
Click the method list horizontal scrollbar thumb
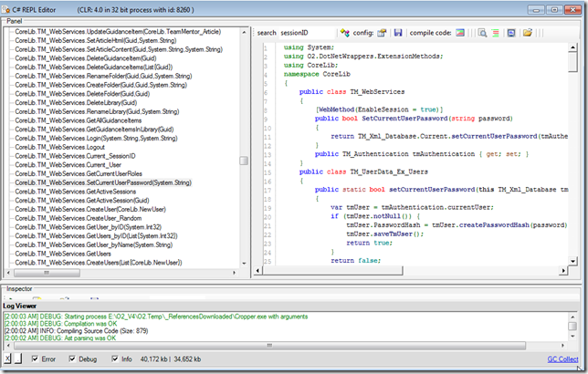[x=47, y=273]
